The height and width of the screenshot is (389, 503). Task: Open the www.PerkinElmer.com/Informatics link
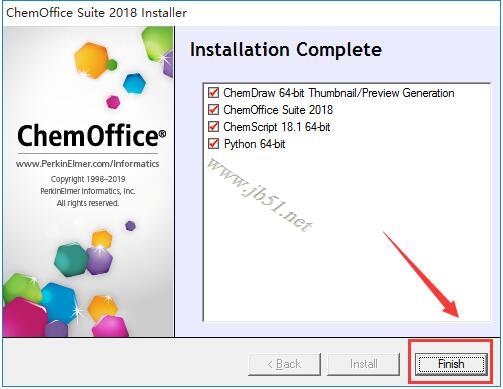coord(87,164)
